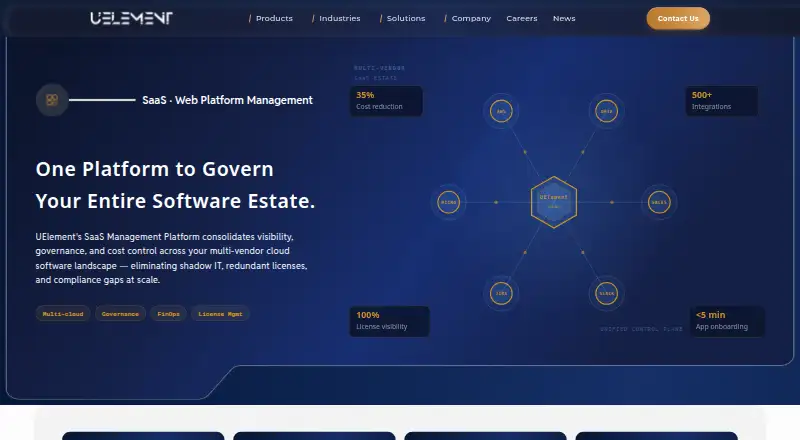Click the Contact Us button
Viewport: 800px width, 440px height.
678,18
